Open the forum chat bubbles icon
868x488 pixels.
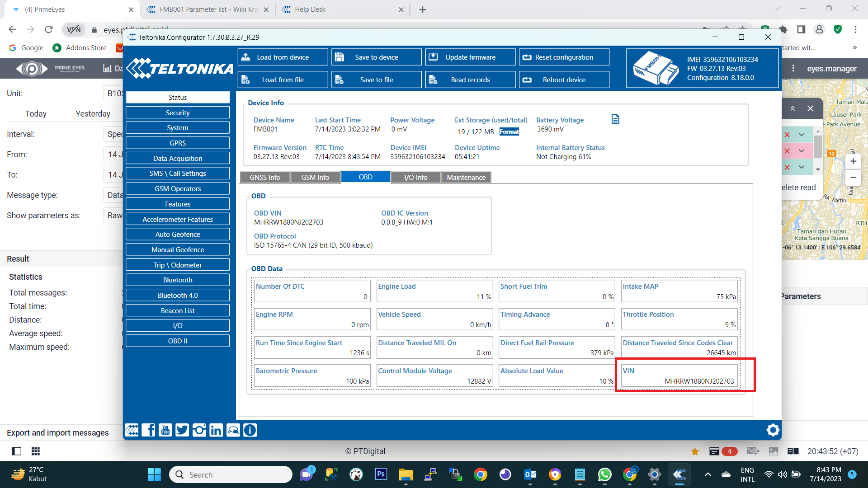coord(233,430)
